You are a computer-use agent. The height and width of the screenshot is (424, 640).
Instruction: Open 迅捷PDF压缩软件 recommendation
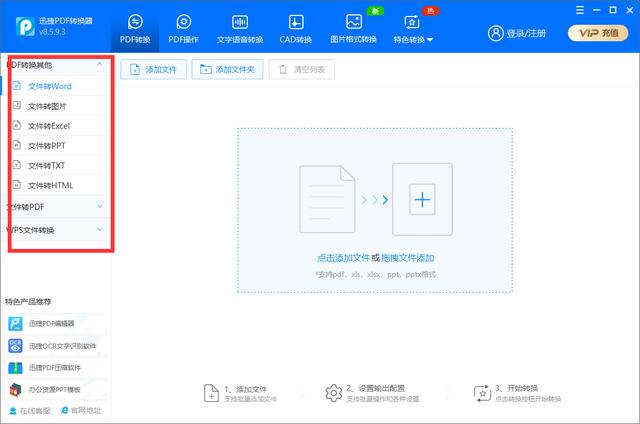(x=56, y=368)
